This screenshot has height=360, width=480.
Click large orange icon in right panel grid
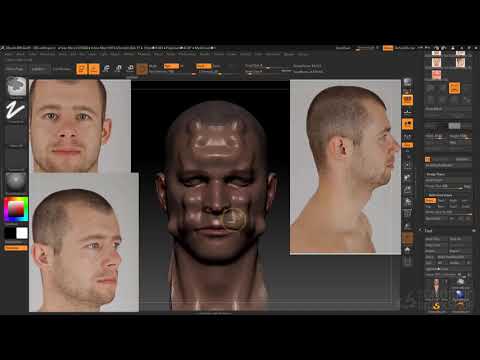[x=454, y=88]
